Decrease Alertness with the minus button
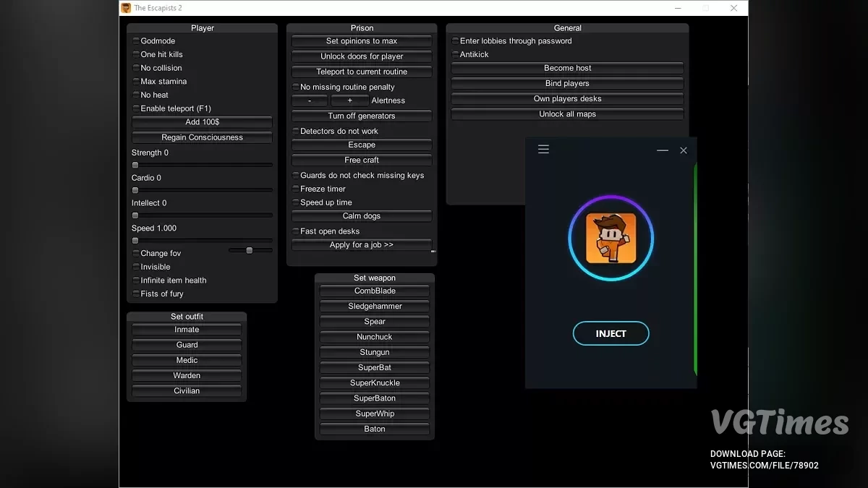This screenshot has width=868, height=488. (310, 100)
